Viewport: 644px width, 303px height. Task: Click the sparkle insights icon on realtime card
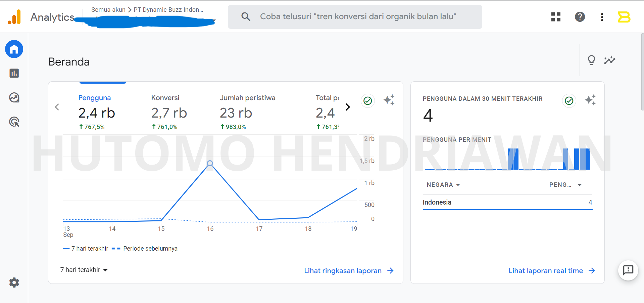point(591,100)
